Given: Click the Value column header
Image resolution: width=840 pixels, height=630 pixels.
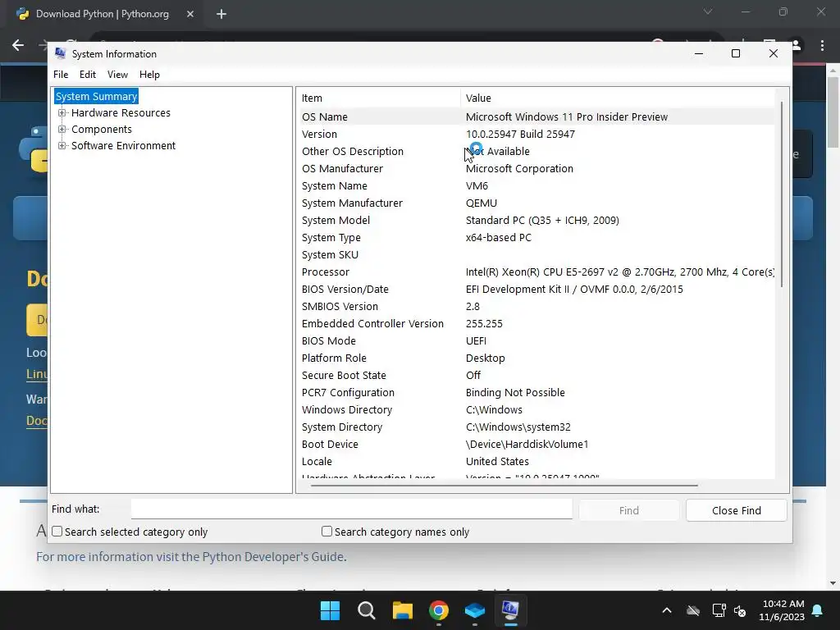Looking at the screenshot, I should coord(618,98).
